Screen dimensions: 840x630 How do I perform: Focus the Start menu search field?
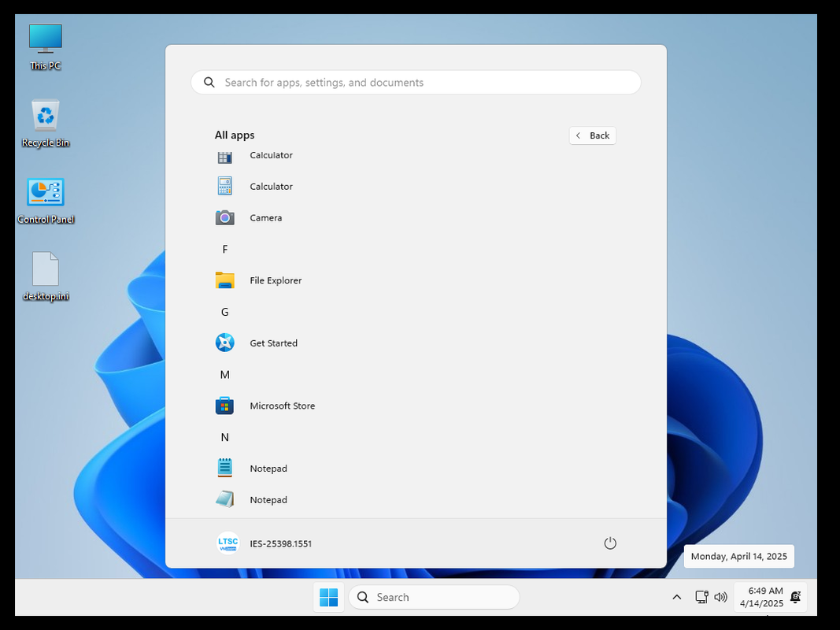click(416, 82)
